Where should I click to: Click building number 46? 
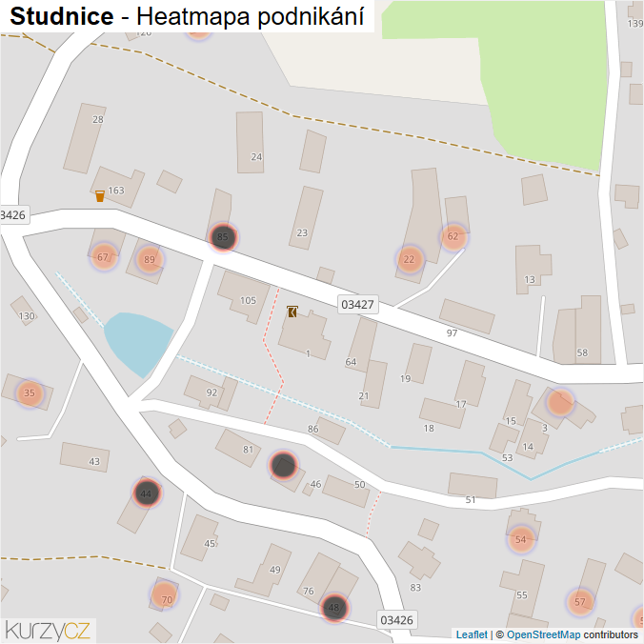(315, 484)
